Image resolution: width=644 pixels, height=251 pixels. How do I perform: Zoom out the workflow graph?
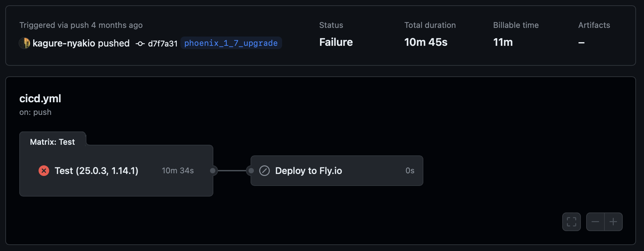pos(595,222)
